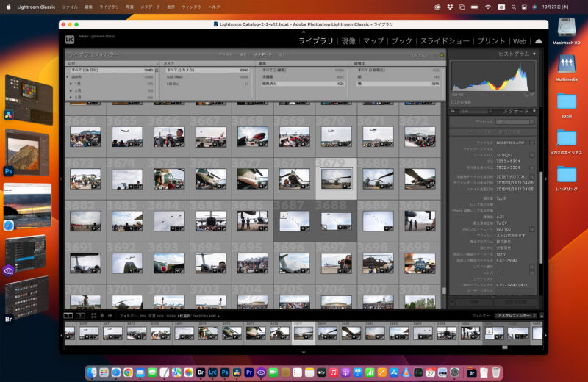Go back with filmstrip left arrow
The width and height of the screenshot is (588, 382).
pos(101,316)
